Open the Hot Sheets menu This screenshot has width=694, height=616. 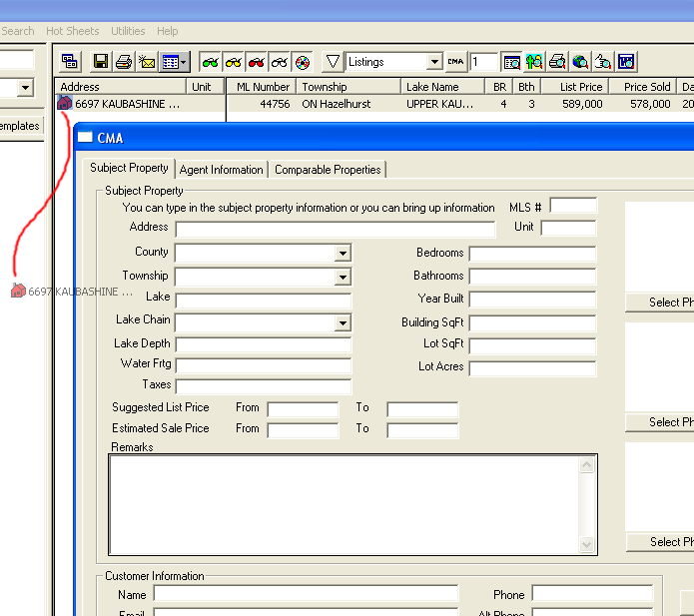coord(73,31)
